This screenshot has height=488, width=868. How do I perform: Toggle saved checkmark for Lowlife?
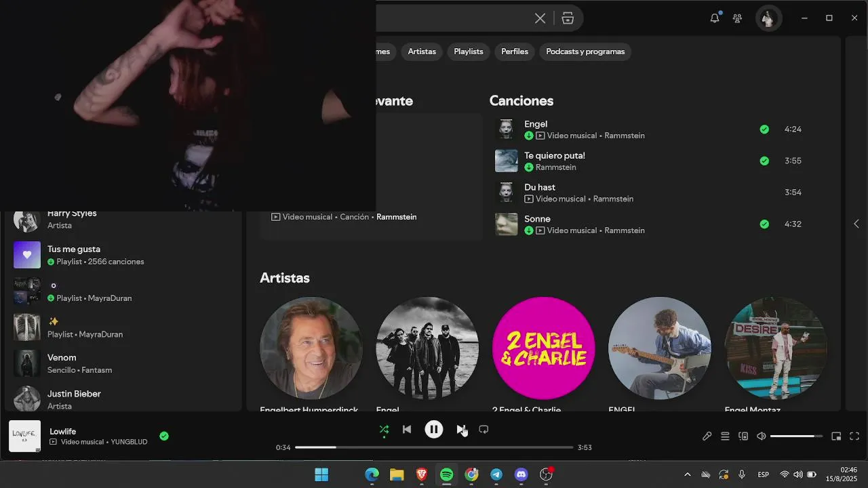coord(163,436)
